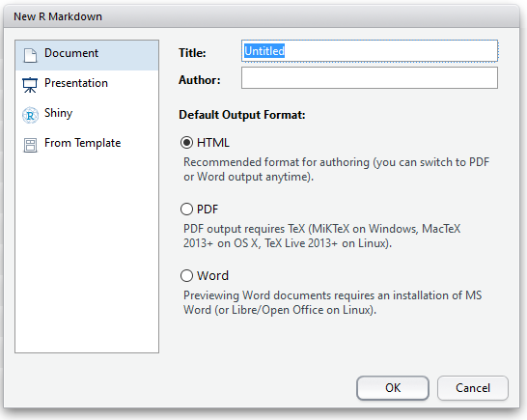This screenshot has height=420, width=527.
Task: Click the PDF option label
Action: [x=208, y=210]
